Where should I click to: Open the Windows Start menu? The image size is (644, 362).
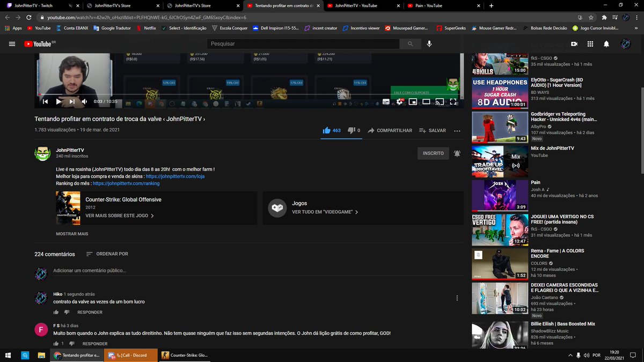click(x=9, y=355)
